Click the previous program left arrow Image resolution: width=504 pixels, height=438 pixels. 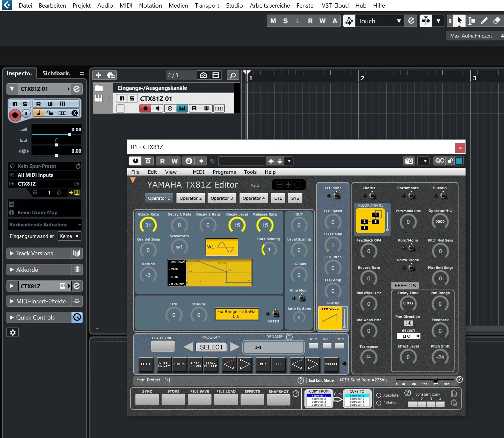pos(188,347)
